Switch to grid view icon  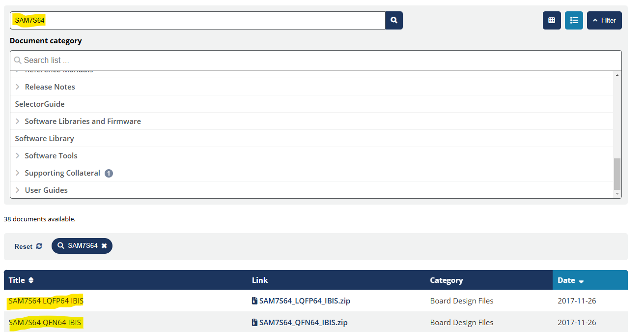pos(552,21)
